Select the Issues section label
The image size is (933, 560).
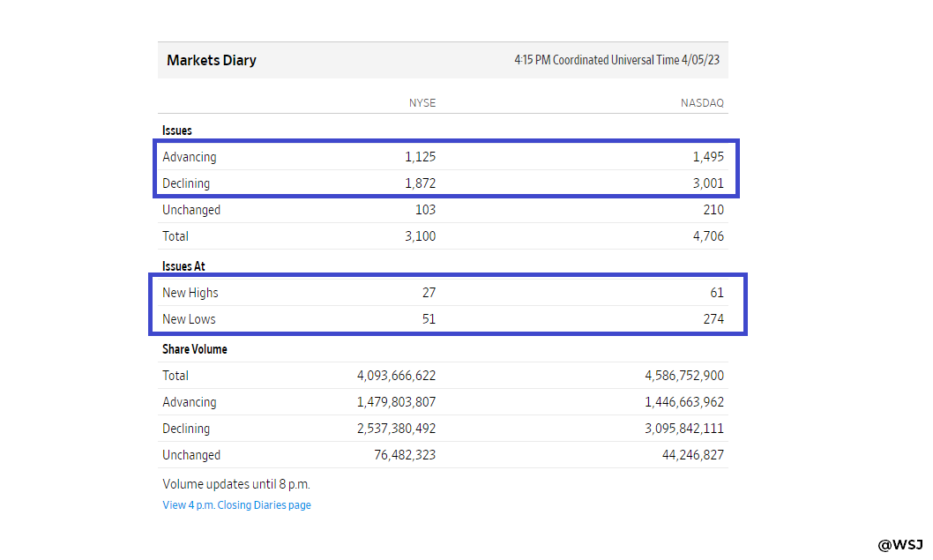click(x=176, y=131)
